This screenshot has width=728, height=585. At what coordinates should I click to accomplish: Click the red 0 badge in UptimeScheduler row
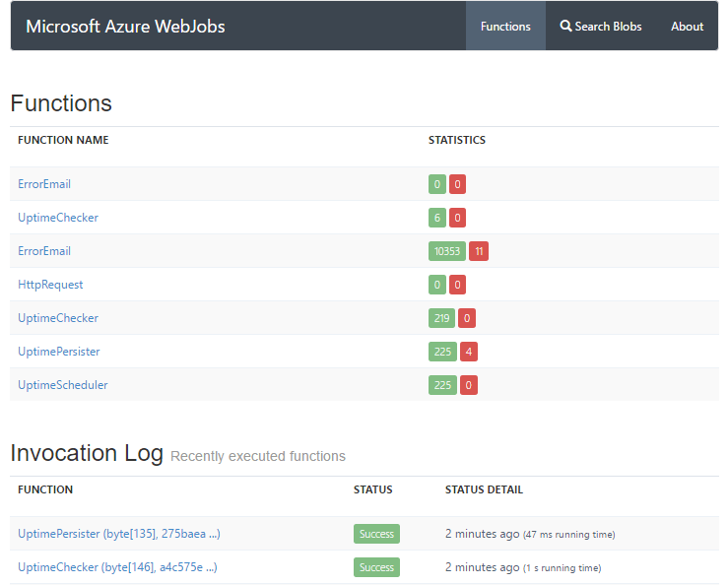click(469, 385)
